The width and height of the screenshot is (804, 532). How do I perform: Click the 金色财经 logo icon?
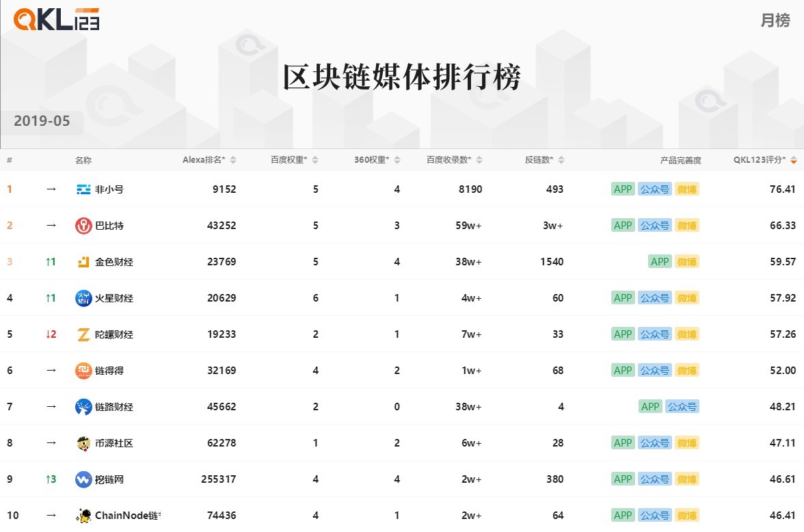83,262
